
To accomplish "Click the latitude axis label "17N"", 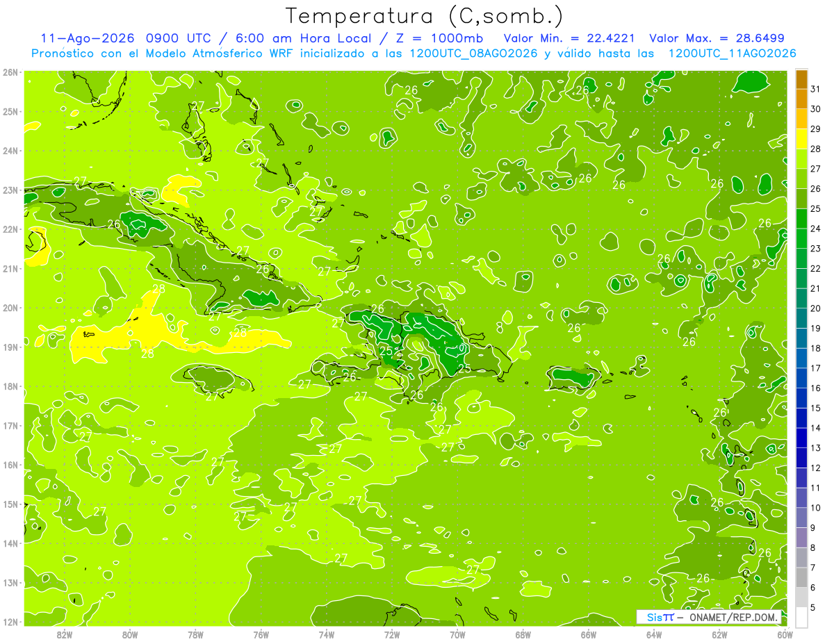I will tap(10, 426).
